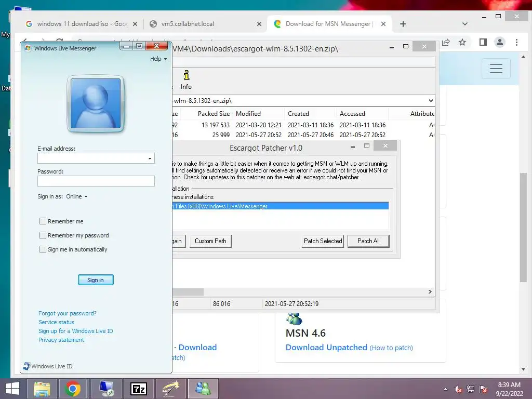
Task: Select the file row with packed size 13 197 533
Action: click(303, 125)
